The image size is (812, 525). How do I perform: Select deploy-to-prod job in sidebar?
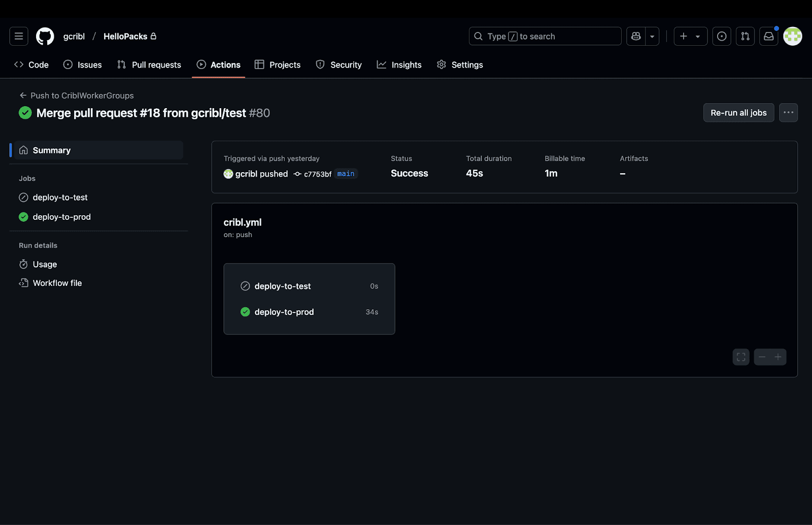(x=61, y=217)
